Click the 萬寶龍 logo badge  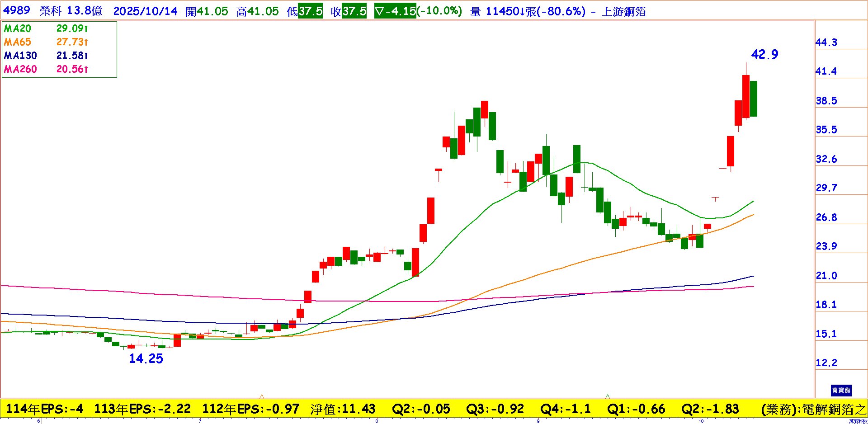tap(841, 390)
